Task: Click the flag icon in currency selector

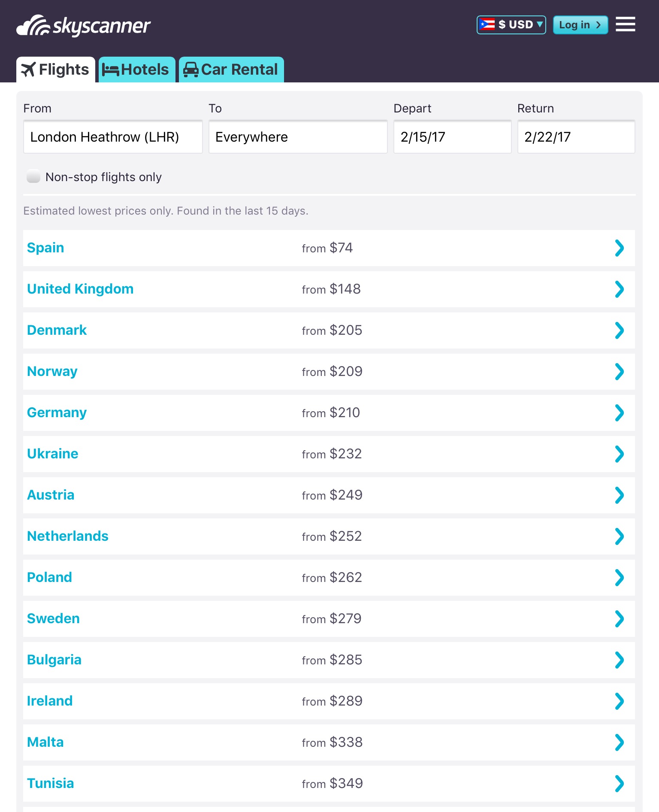Action: click(x=487, y=24)
